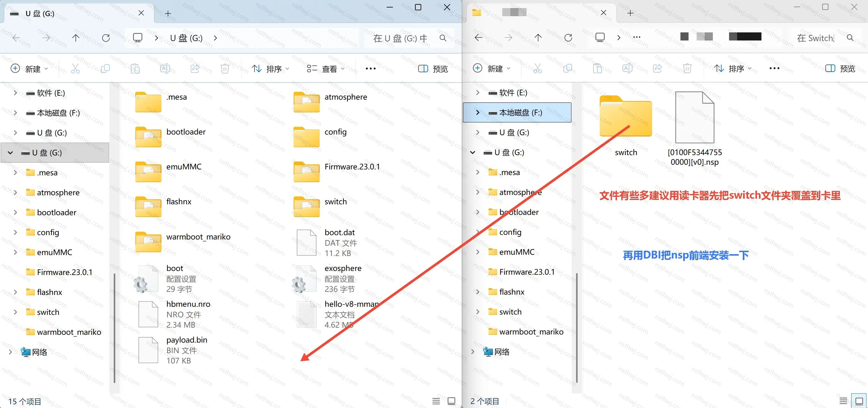Click Delete trash icon in left window
The image size is (868, 408).
[x=225, y=69]
